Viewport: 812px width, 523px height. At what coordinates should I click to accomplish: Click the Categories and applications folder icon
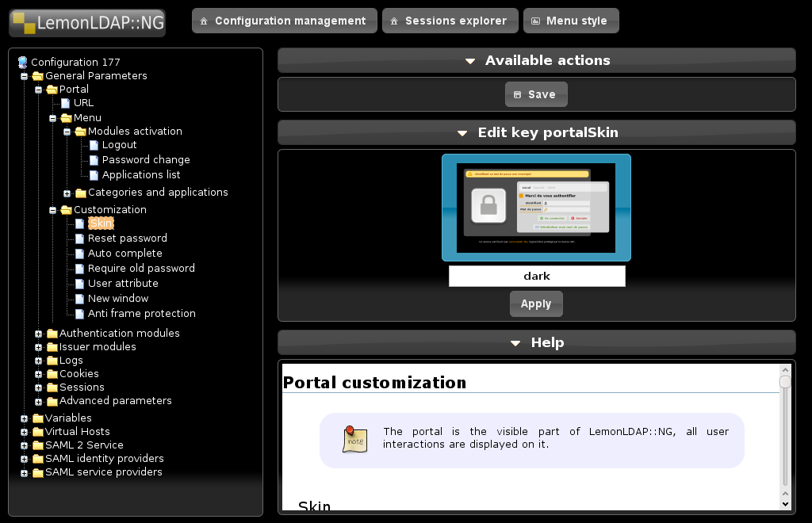click(80, 193)
